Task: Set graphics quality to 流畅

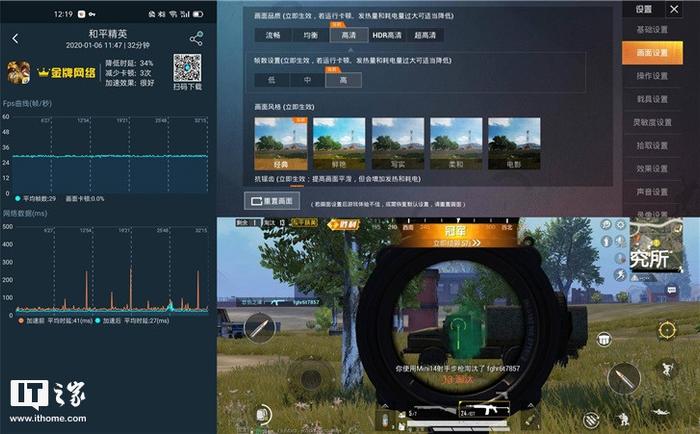Action: pos(273,35)
